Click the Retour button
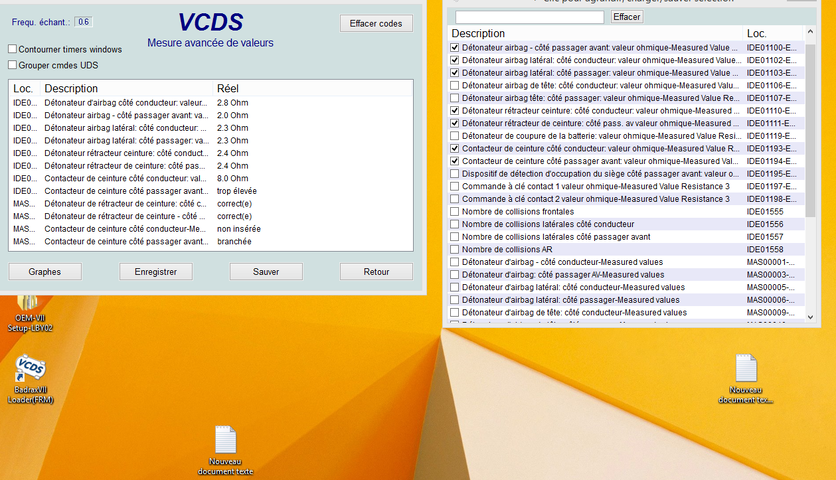 click(x=376, y=271)
